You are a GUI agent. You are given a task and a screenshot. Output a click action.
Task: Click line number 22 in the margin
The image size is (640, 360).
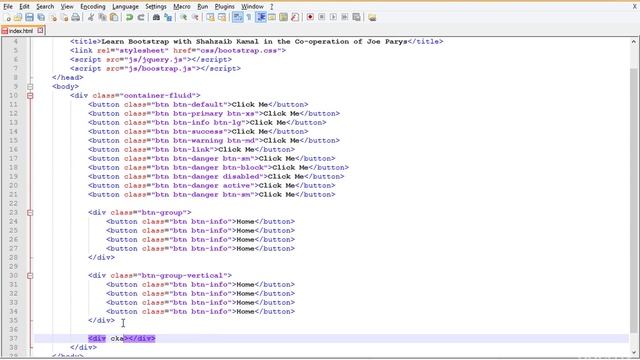pyautogui.click(x=13, y=203)
